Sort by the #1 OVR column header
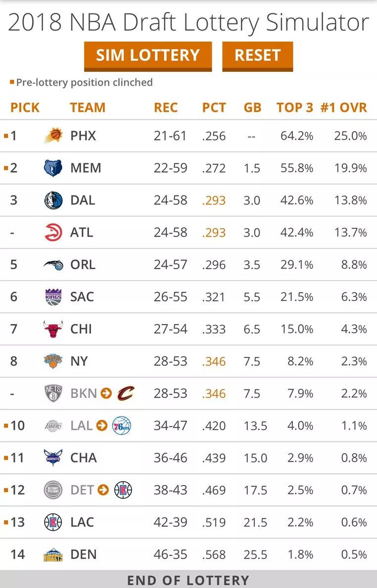The image size is (377, 588). point(344,107)
